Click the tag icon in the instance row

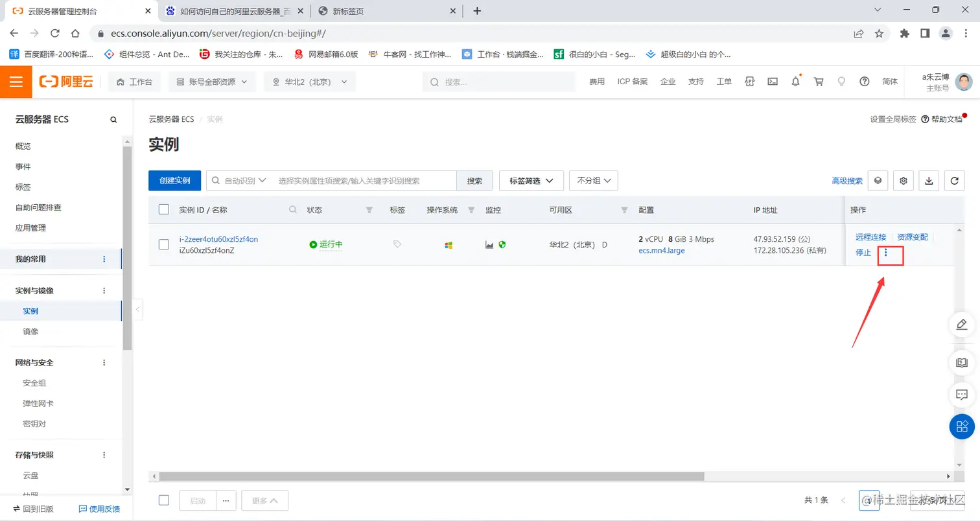point(397,244)
